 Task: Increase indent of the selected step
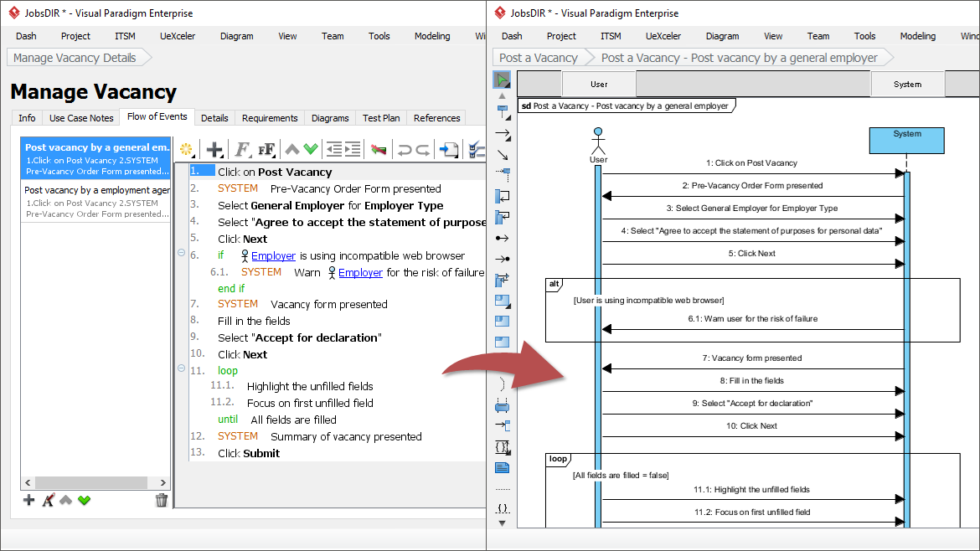[x=353, y=149]
